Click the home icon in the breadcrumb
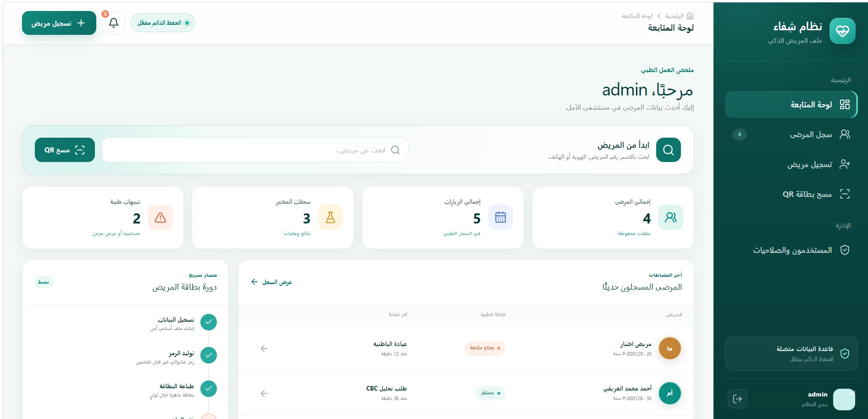Screen dimensions: 868x419 (690, 16)
